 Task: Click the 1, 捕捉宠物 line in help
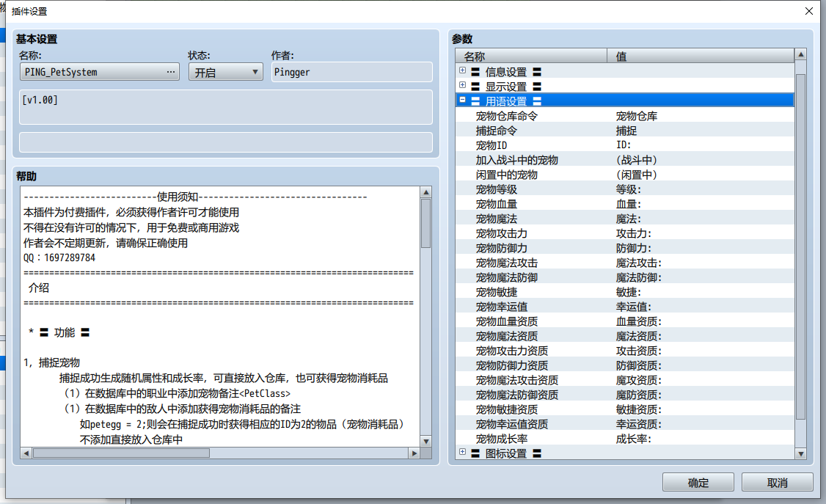coord(51,362)
